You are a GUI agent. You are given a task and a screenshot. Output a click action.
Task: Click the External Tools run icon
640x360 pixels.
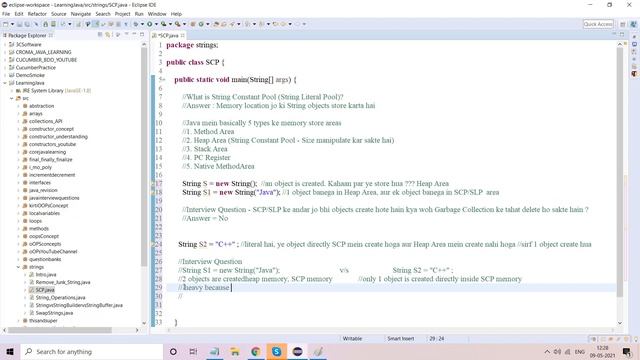[x=178, y=24]
